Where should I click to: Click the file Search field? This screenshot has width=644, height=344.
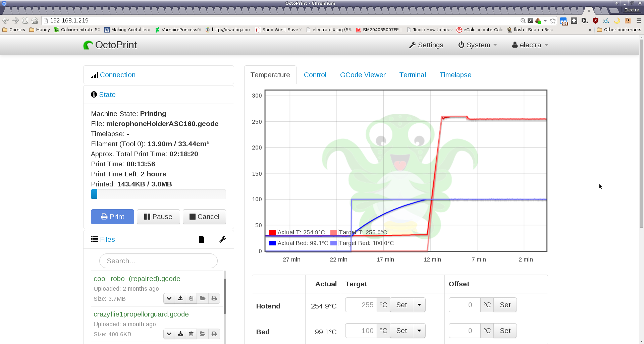point(158,261)
